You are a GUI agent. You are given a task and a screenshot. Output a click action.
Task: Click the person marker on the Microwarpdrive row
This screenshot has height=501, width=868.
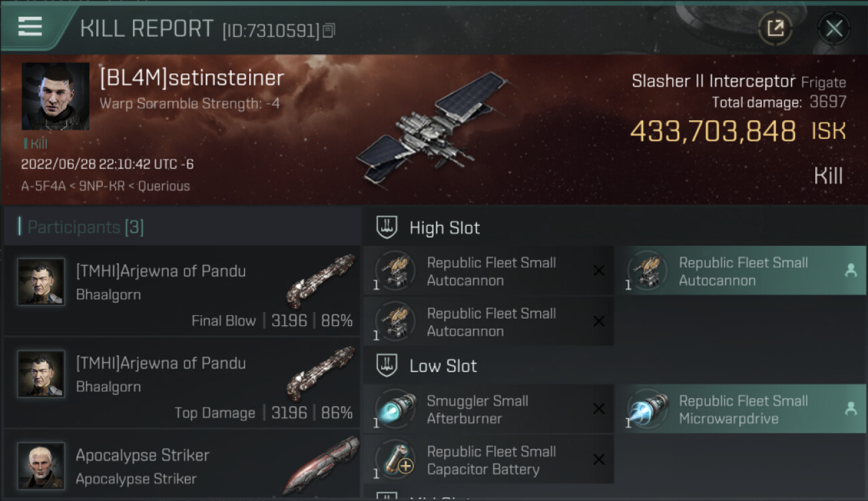[851, 409]
